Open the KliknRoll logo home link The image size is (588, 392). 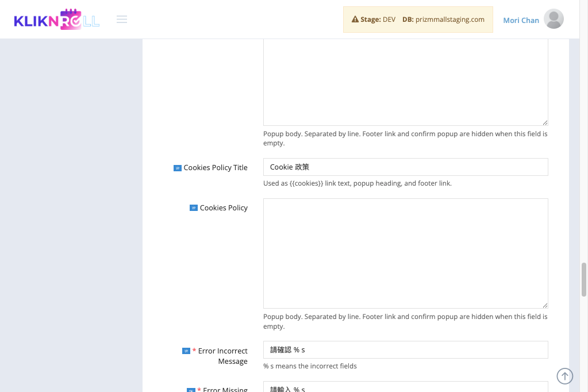point(57,19)
